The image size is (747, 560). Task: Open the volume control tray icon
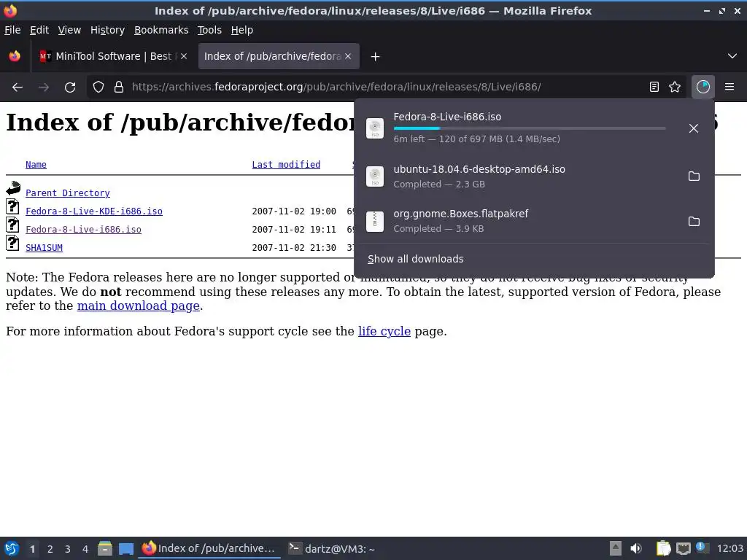point(636,548)
